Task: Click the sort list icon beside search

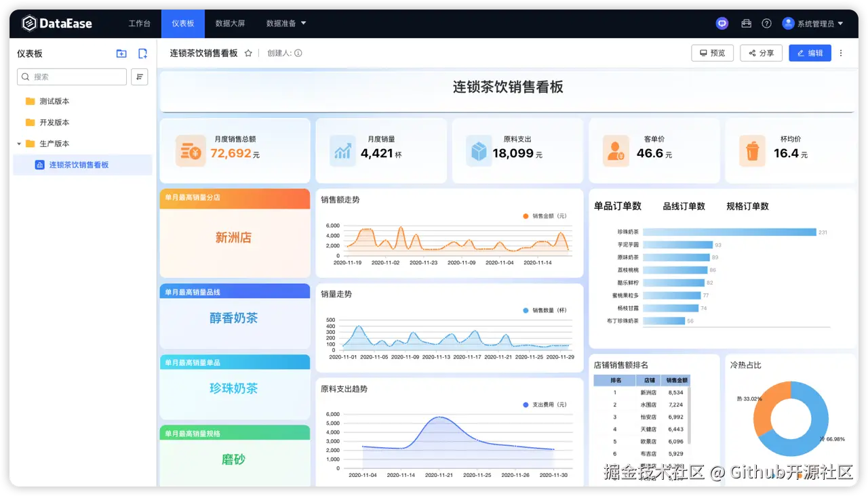Action: 140,77
